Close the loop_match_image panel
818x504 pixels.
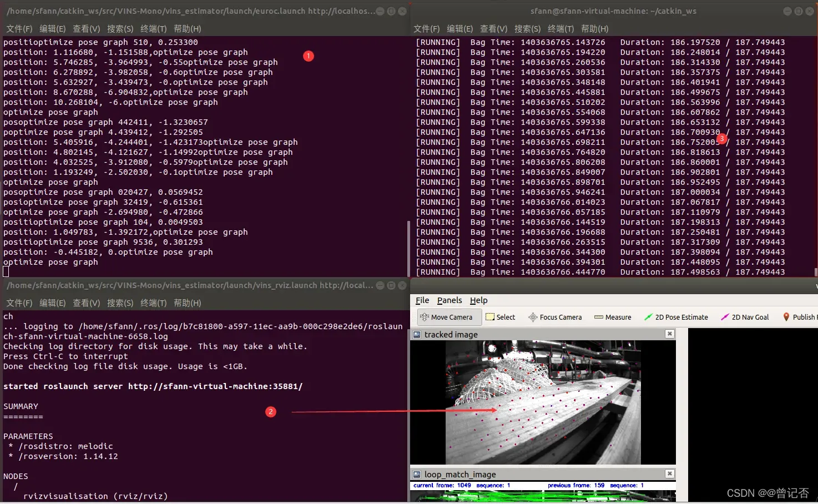(x=670, y=473)
